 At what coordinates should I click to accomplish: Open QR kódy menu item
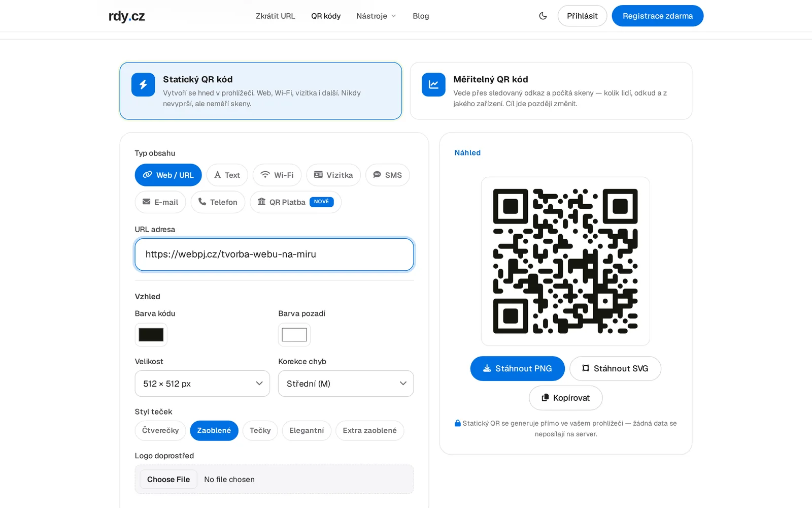pyautogui.click(x=326, y=16)
